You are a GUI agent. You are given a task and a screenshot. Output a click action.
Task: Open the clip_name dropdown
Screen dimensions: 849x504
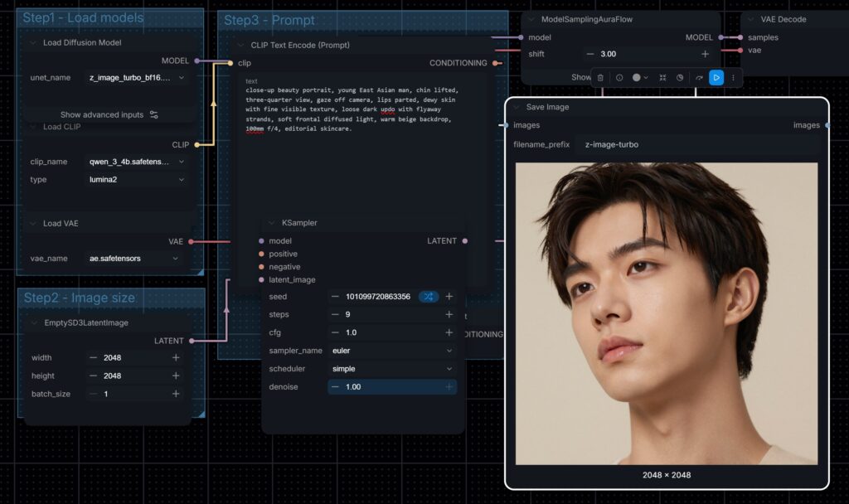point(137,162)
